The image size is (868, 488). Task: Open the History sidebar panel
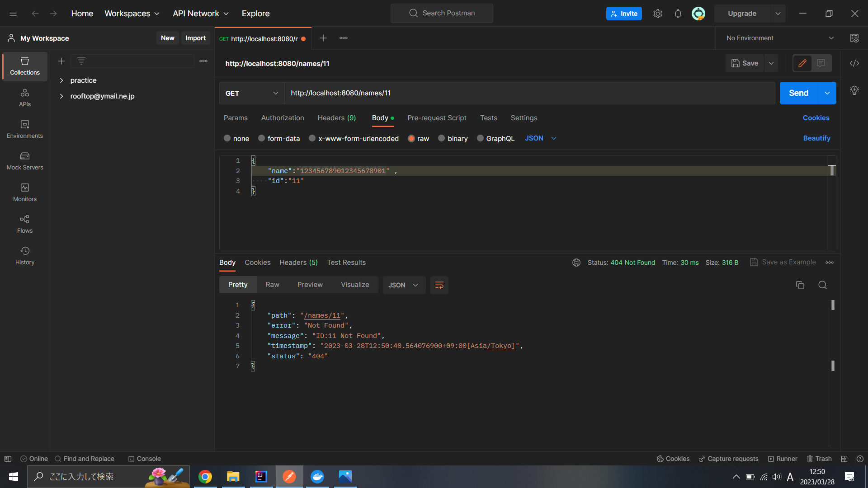25,256
